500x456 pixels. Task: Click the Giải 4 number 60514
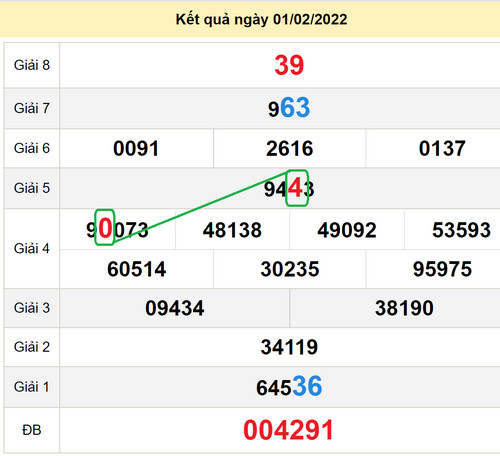[136, 269]
